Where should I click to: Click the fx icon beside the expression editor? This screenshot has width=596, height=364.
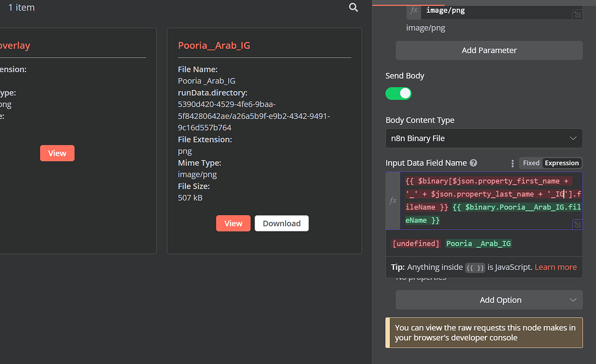tap(393, 201)
